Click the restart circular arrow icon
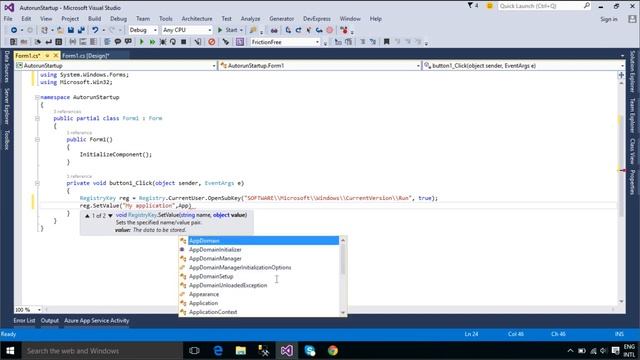The image size is (640, 360). pyautogui.click(x=173, y=42)
